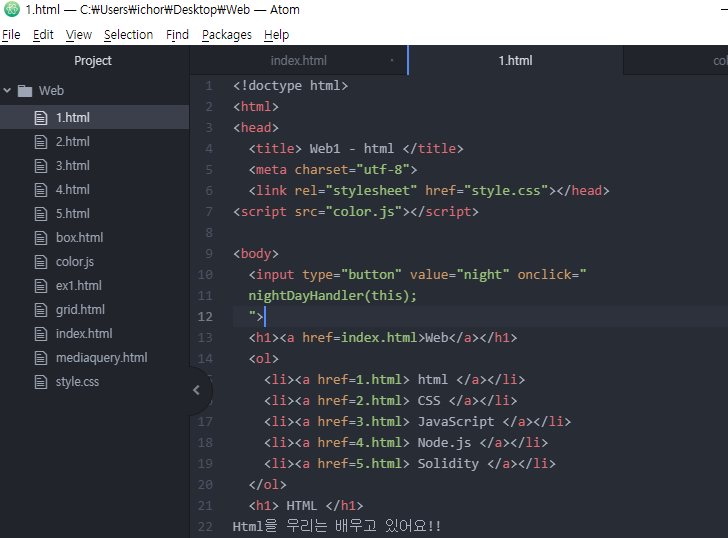Select the 1.html editor tab
Viewport: 728px width, 538px height.
[515, 60]
